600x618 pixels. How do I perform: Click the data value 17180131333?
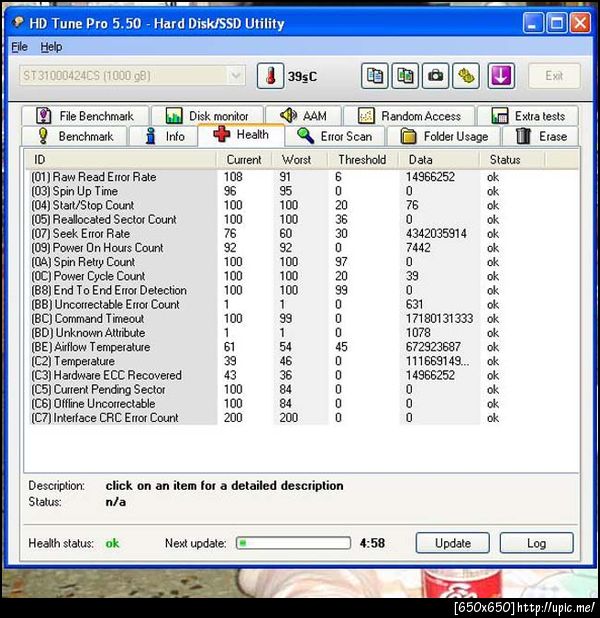click(x=439, y=318)
